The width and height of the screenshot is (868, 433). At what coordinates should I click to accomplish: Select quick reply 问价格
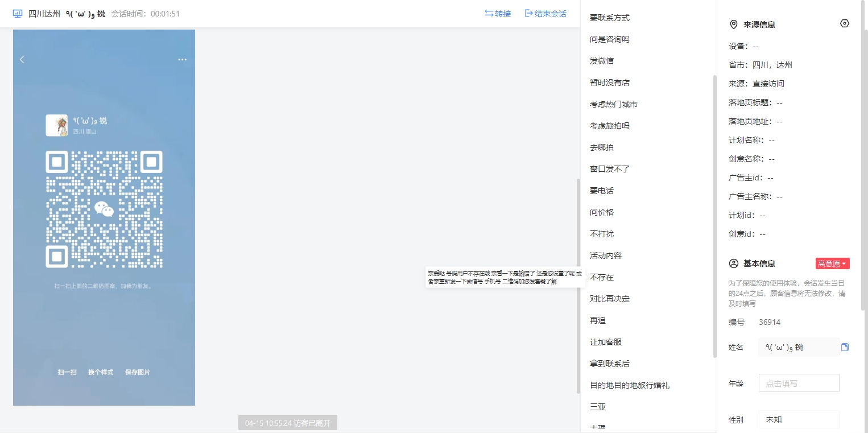(x=602, y=212)
